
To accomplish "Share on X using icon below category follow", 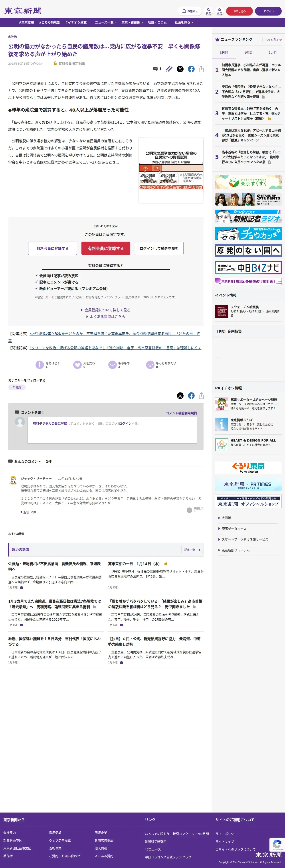I will (x=180, y=396).
